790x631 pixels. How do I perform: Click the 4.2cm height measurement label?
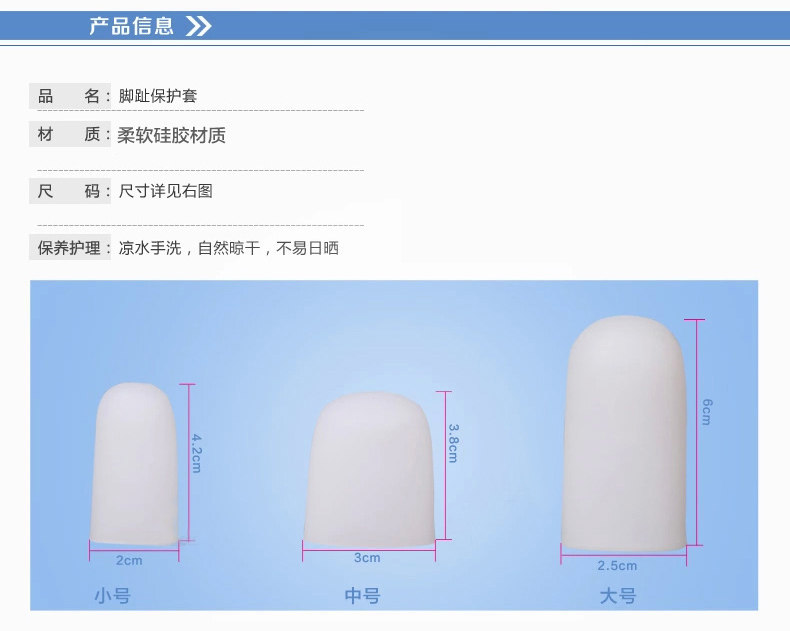pos(197,453)
